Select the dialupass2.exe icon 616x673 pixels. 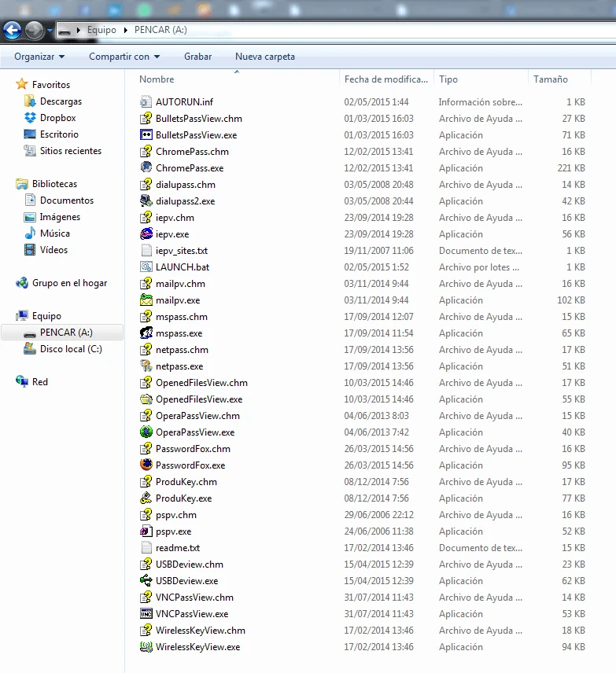coord(146,200)
